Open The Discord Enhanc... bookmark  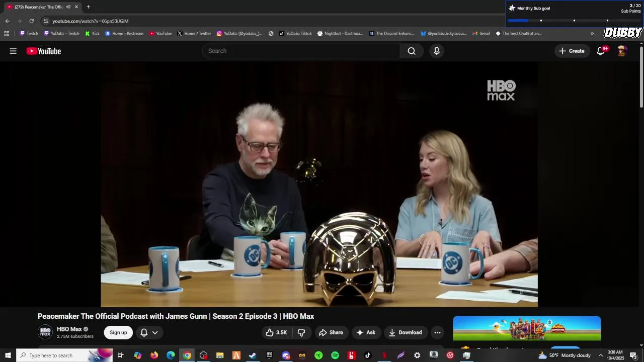click(392, 34)
